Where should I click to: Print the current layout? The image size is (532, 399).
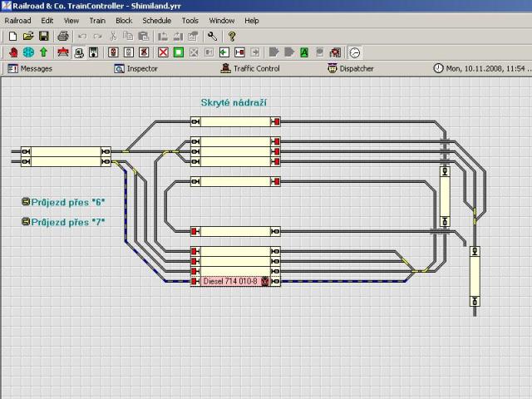pyautogui.click(x=63, y=36)
